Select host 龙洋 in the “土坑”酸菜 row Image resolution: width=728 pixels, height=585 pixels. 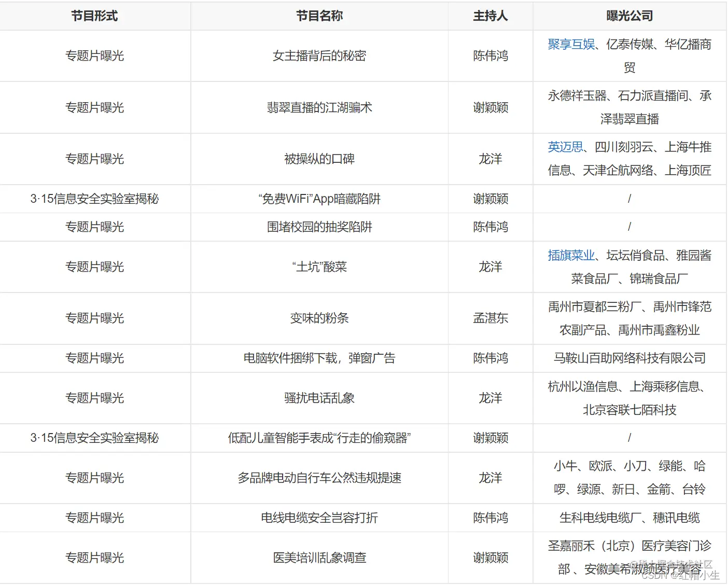point(491,267)
